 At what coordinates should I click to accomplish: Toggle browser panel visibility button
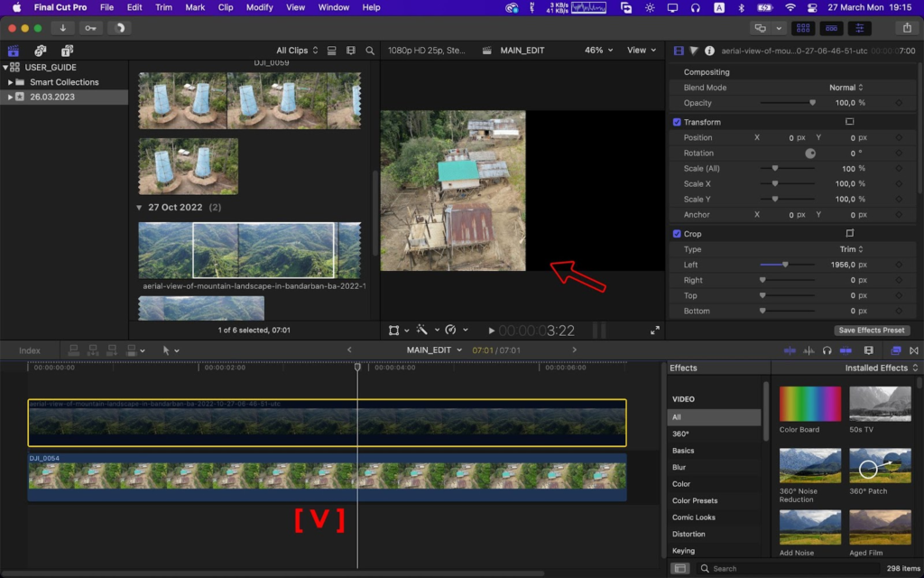coord(802,28)
